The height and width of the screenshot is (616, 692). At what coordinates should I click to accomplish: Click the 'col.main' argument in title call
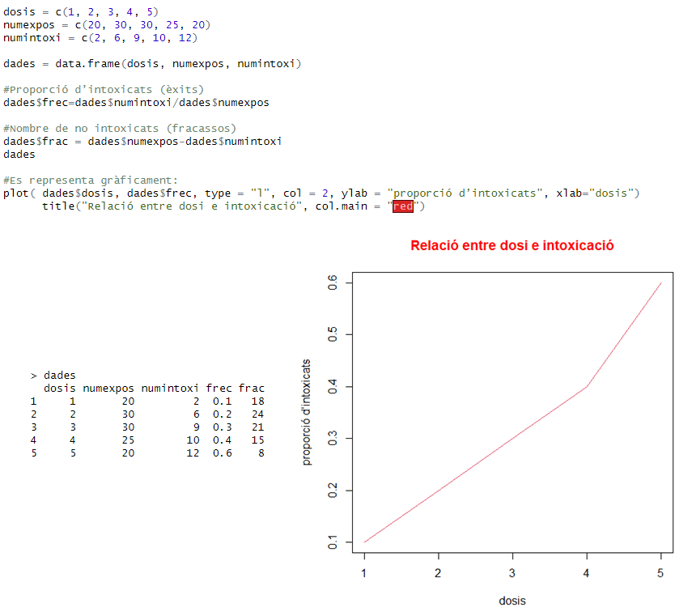[x=342, y=206]
